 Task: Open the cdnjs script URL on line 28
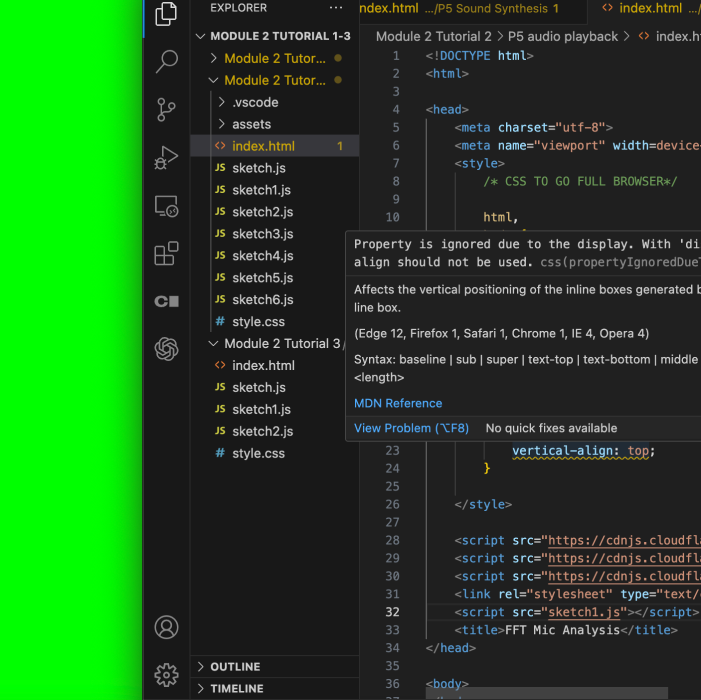pos(625,540)
